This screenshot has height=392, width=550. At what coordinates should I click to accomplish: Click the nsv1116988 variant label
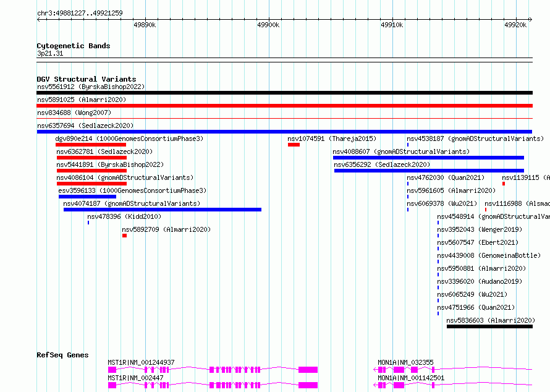click(x=517, y=203)
